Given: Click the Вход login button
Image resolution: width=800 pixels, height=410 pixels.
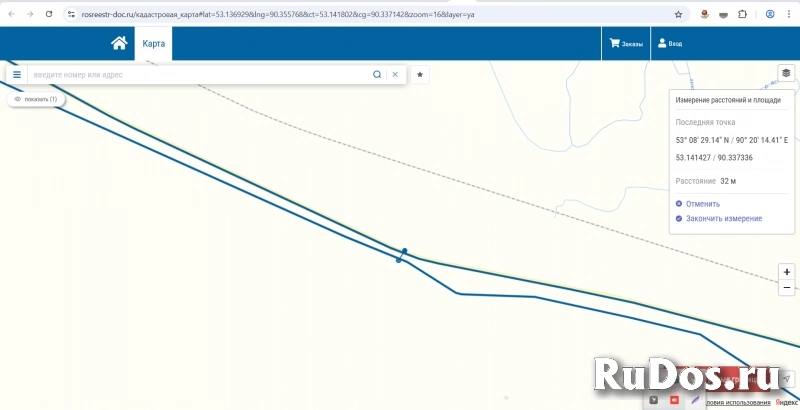Looking at the screenshot, I should 669,44.
